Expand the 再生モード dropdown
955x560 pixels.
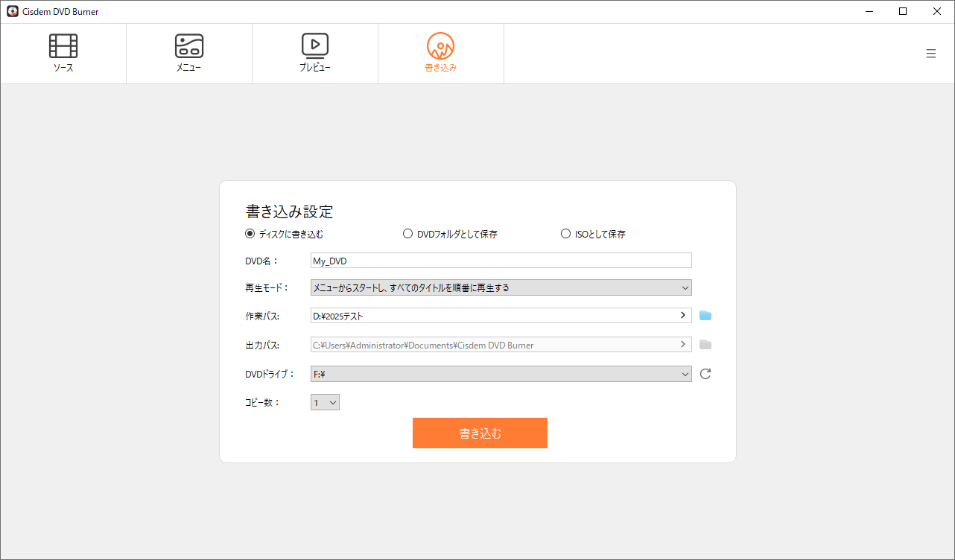click(501, 287)
